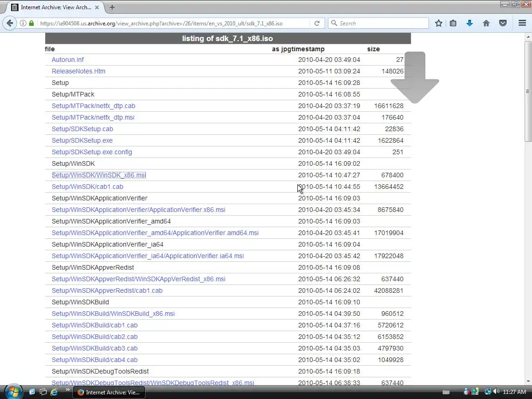Click size value 42088281
532x399 pixels.
[x=389, y=290]
